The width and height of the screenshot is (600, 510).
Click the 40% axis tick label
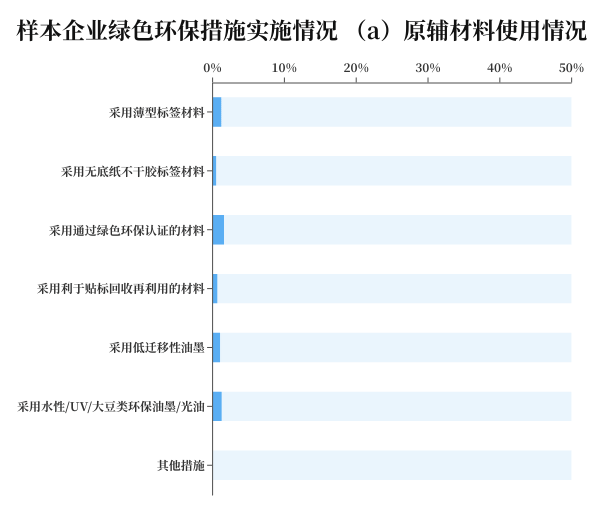coord(499,68)
